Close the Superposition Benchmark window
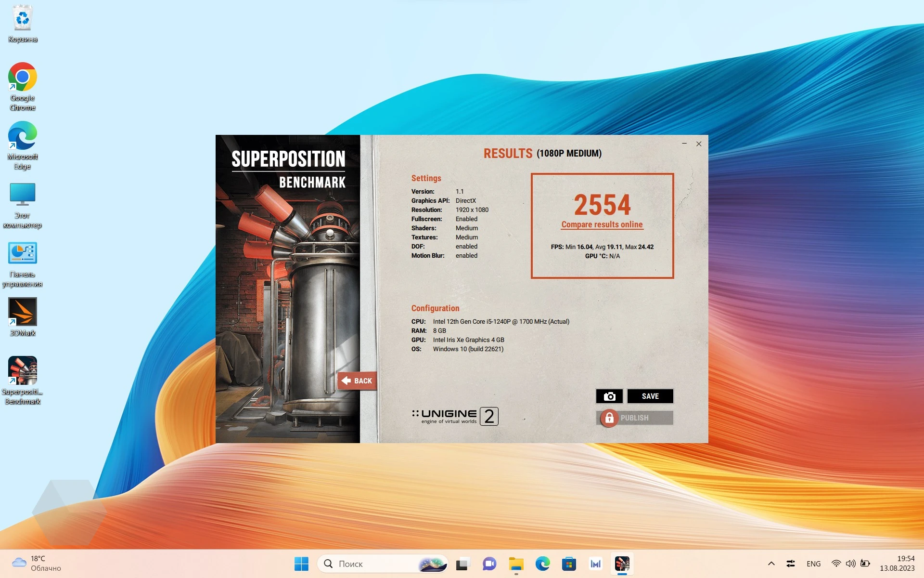This screenshot has width=924, height=578. click(x=699, y=144)
